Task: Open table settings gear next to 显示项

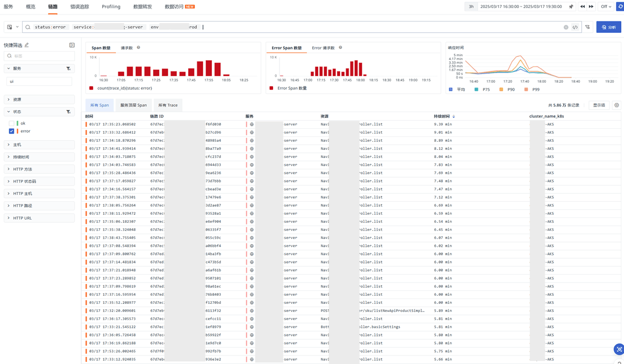Action: [616, 105]
